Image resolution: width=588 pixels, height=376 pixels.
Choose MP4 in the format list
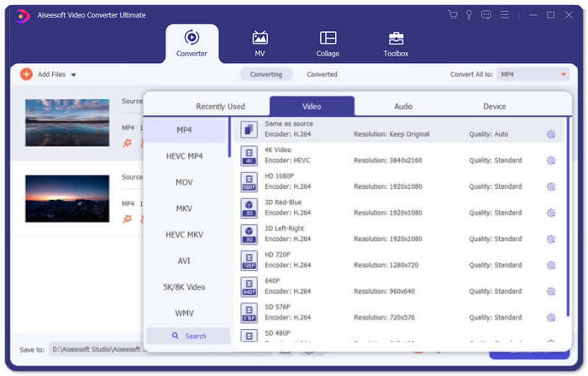pyautogui.click(x=184, y=130)
